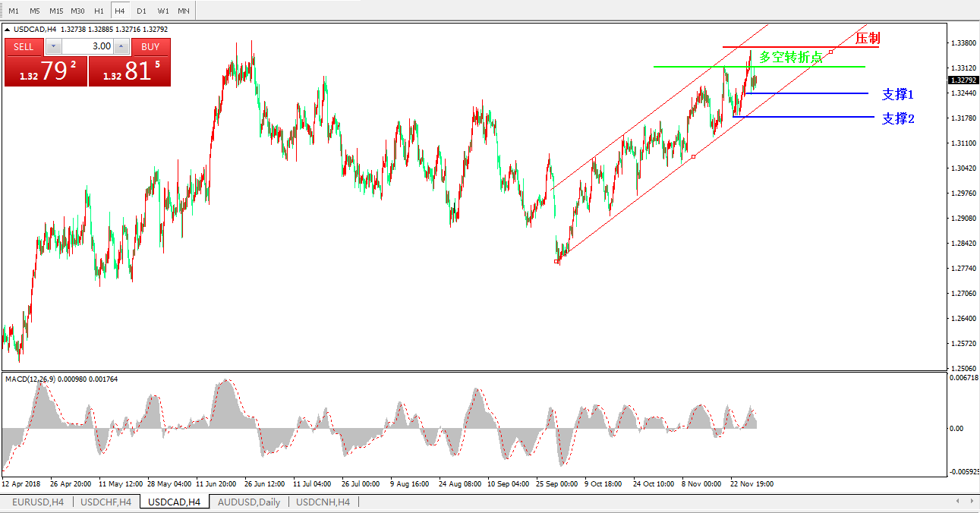Image resolution: width=980 pixels, height=513 pixels.
Task: Select the MN monthly timeframe
Action: pyautogui.click(x=184, y=11)
